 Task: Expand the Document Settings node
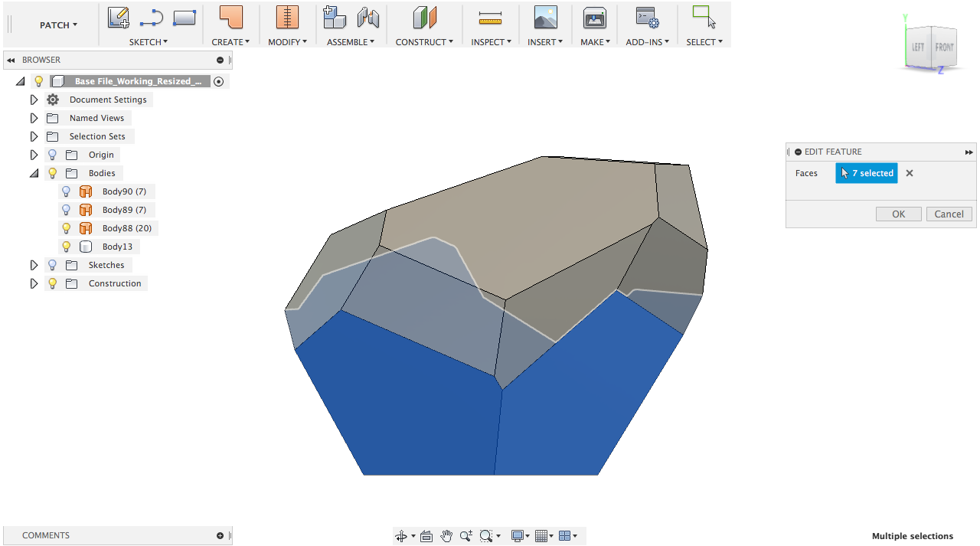34,100
